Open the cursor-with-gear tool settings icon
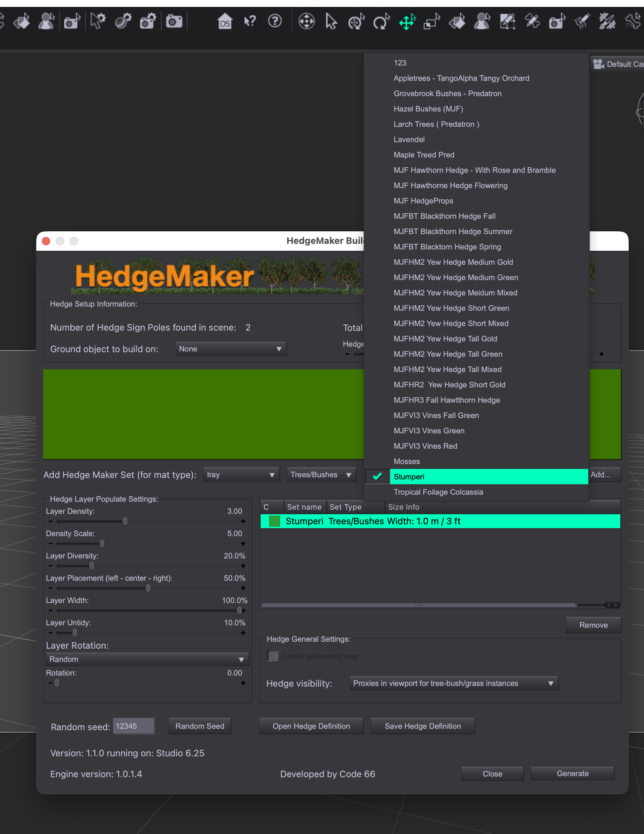This screenshot has width=644, height=834. click(x=98, y=21)
